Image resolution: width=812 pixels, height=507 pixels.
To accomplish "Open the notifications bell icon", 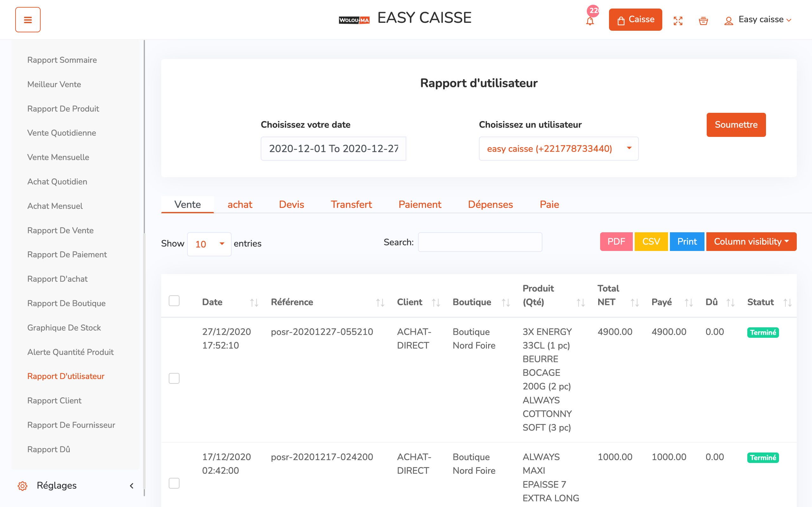I will tap(590, 21).
